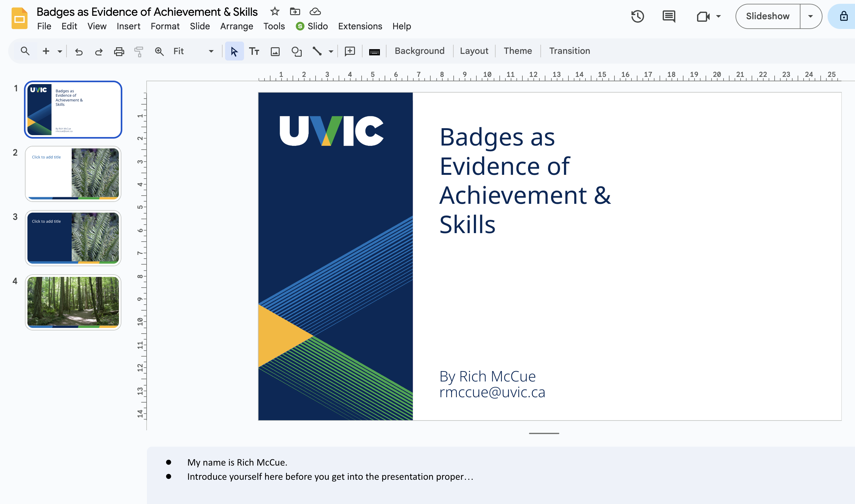The image size is (855, 504).
Task: Activate the paint format tool
Action: [139, 51]
